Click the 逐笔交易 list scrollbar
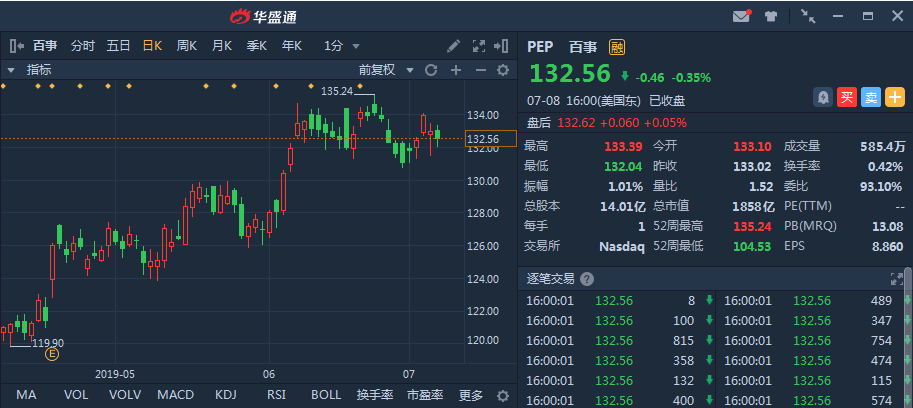 (x=910, y=338)
